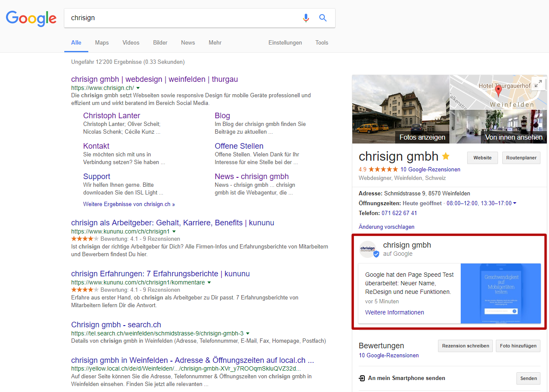Click the Rezension schreiben button
Image resolution: width=549 pixels, height=392 pixels.
[x=465, y=346]
